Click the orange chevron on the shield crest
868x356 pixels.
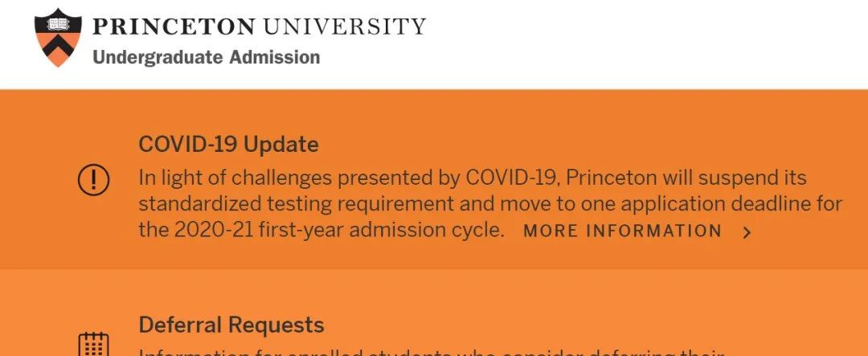pos(59,50)
